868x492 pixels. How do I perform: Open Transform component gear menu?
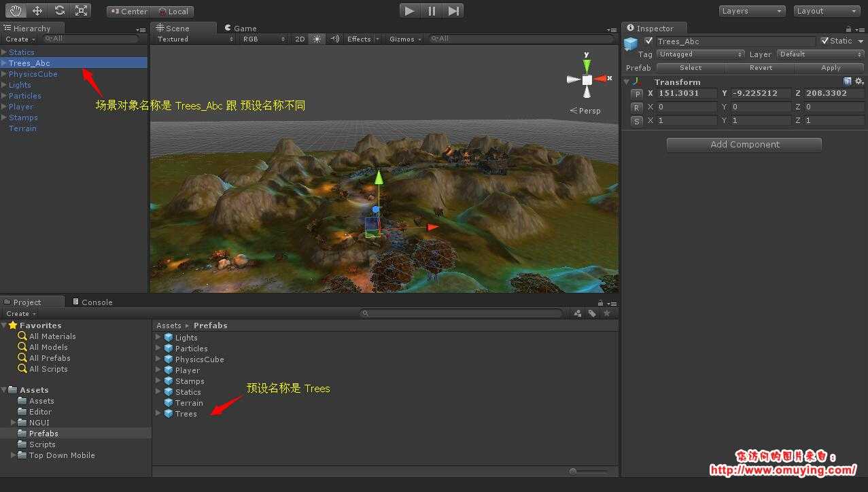pyautogui.click(x=859, y=82)
